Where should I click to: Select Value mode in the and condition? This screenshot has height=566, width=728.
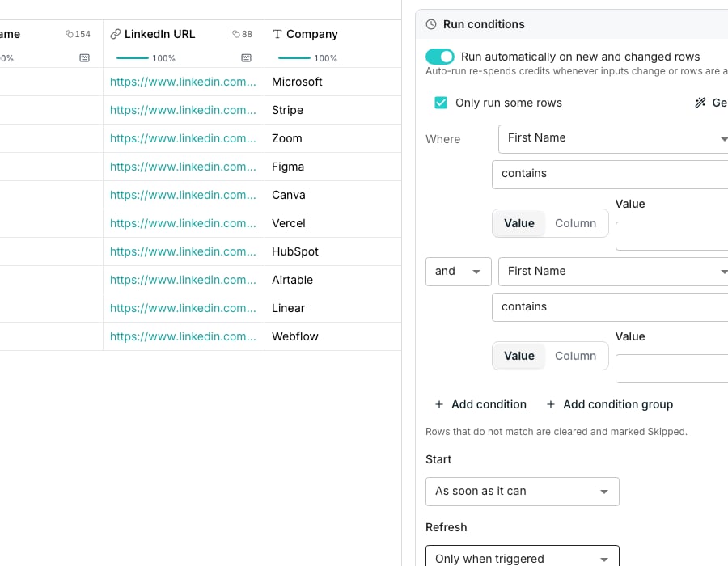click(519, 356)
